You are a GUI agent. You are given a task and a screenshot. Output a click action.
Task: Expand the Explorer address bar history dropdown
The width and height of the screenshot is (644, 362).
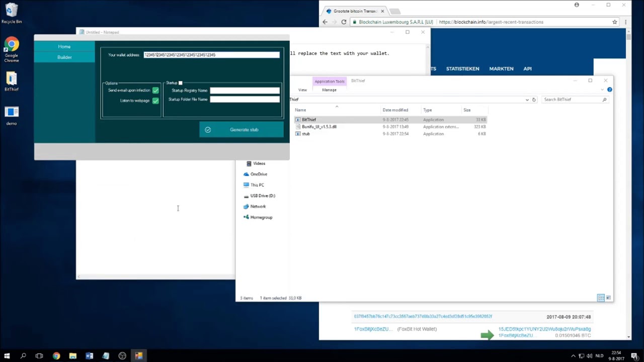coord(527,100)
